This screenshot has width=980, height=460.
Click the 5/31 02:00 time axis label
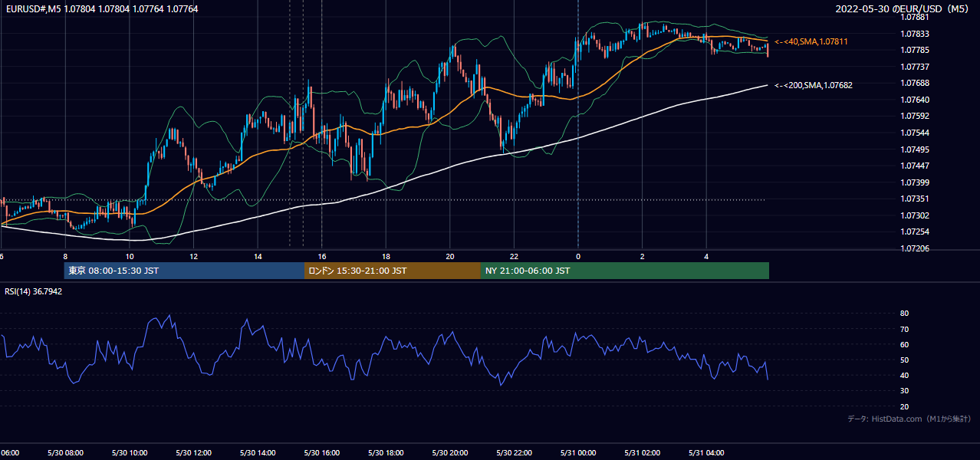point(642,453)
